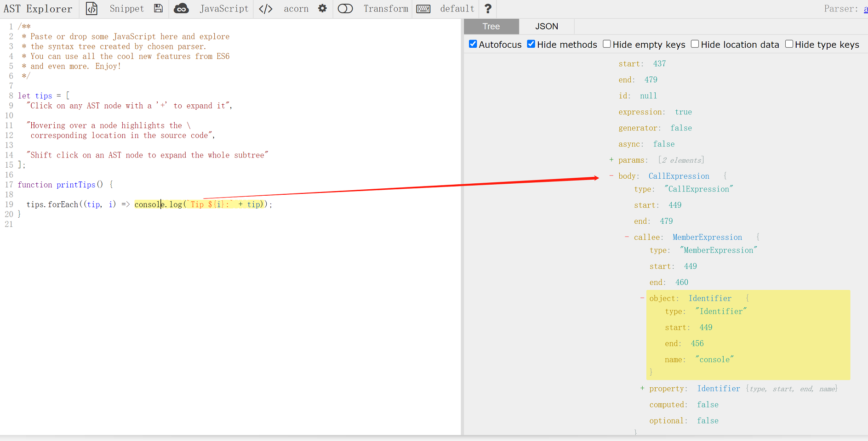Expand the property Identifier node
This screenshot has width=868, height=441.
(x=642, y=388)
